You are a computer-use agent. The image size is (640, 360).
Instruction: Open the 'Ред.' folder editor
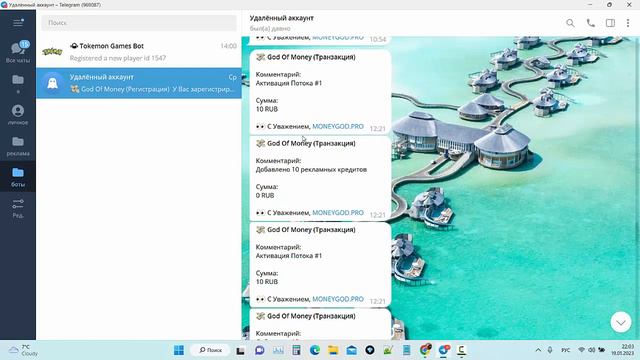pyautogui.click(x=18, y=208)
